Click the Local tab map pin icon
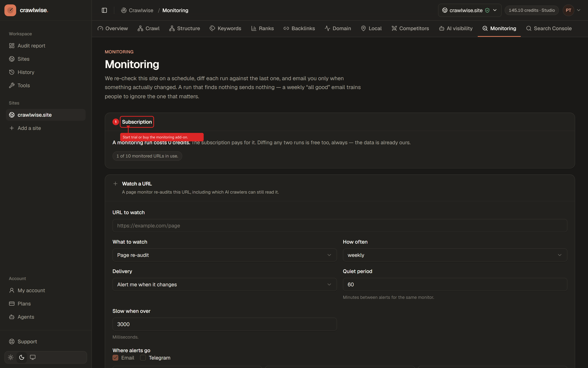Viewport: 588px width, 368px height. pos(363,29)
